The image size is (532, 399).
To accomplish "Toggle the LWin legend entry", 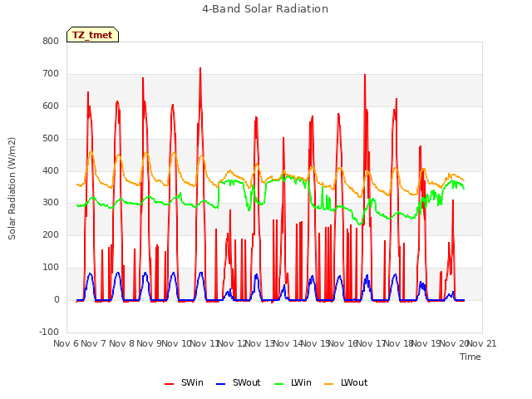I will [x=293, y=382].
